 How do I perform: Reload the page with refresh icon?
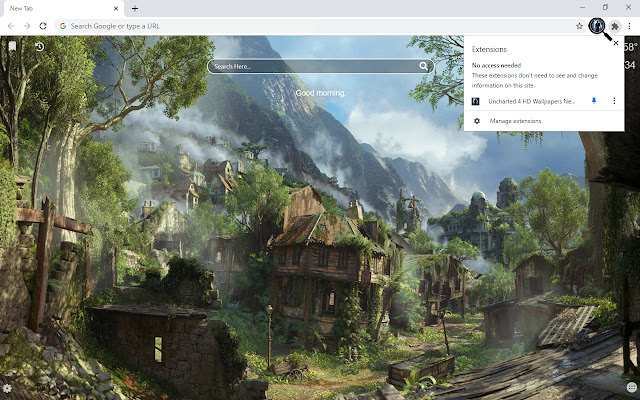pyautogui.click(x=43, y=26)
